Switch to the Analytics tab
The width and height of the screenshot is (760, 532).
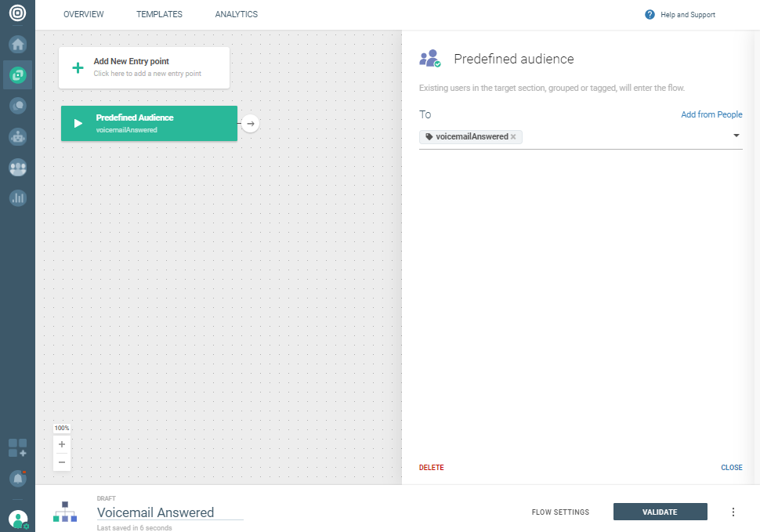(x=236, y=15)
